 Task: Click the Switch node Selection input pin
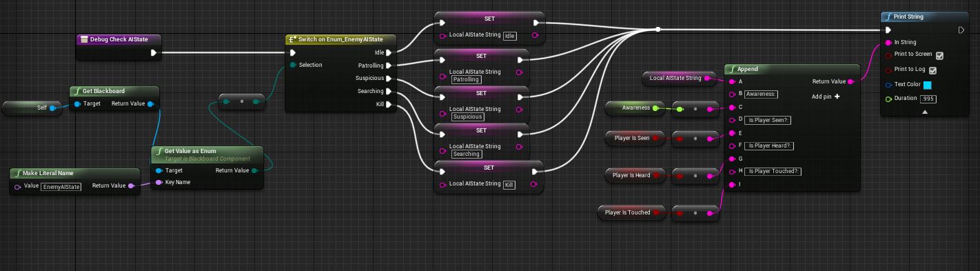tap(293, 65)
